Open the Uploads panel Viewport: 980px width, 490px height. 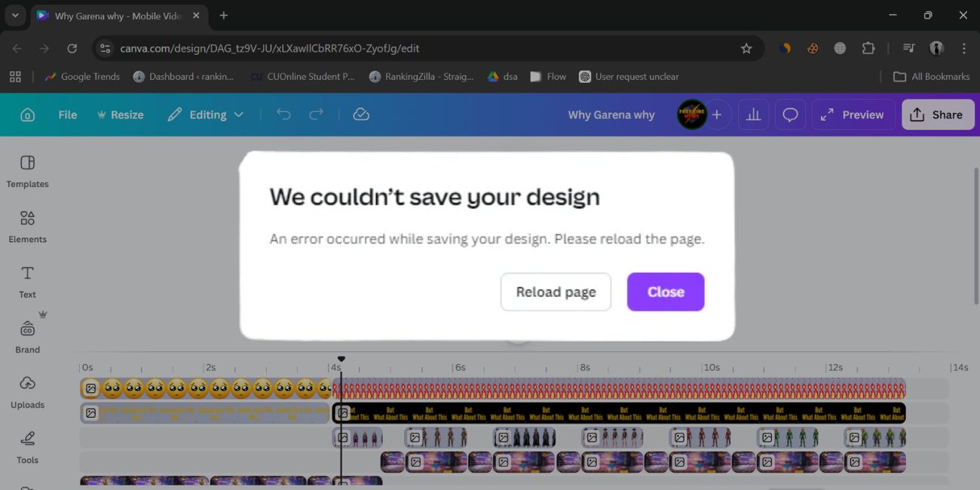click(x=27, y=390)
